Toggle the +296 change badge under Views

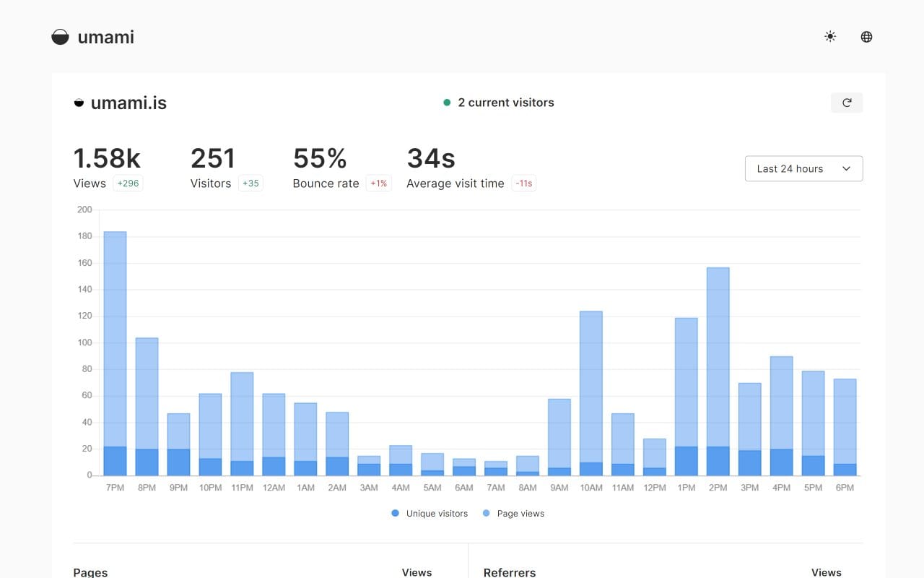tap(128, 183)
